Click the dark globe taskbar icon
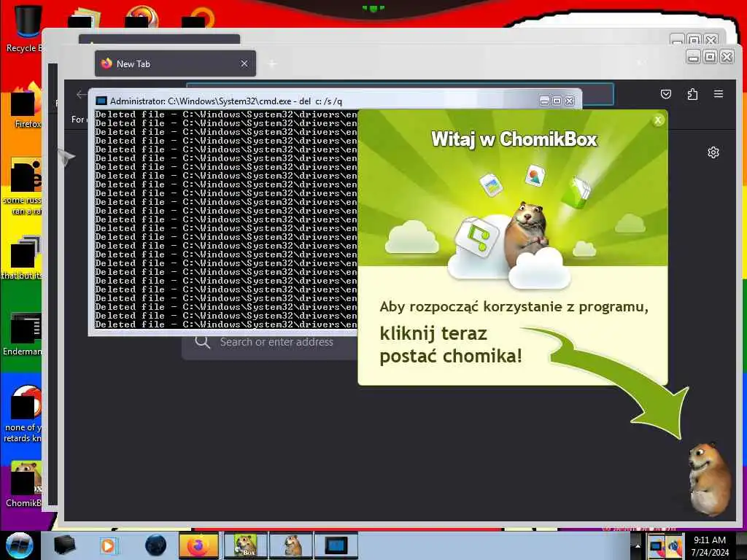The height and width of the screenshot is (560, 747). [x=155, y=545]
